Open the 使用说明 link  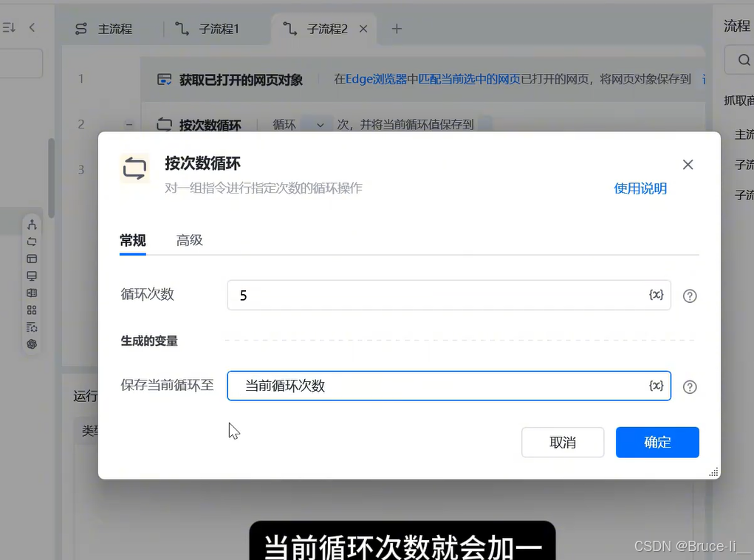[x=640, y=188]
